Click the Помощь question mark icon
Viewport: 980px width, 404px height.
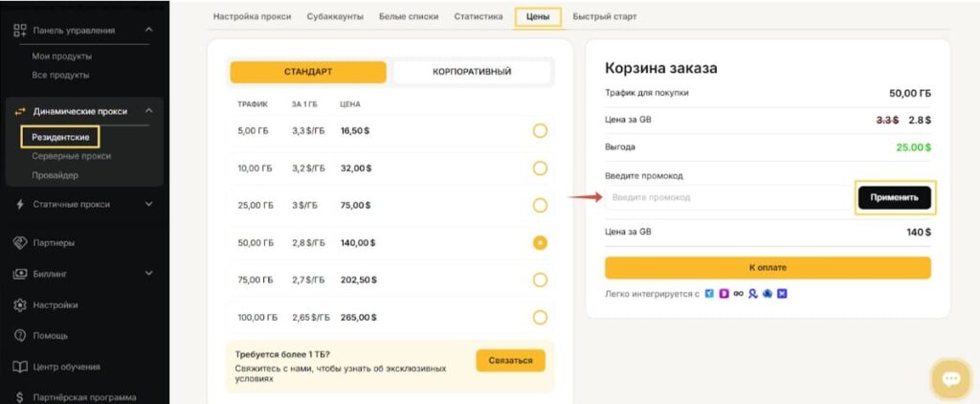(x=19, y=336)
